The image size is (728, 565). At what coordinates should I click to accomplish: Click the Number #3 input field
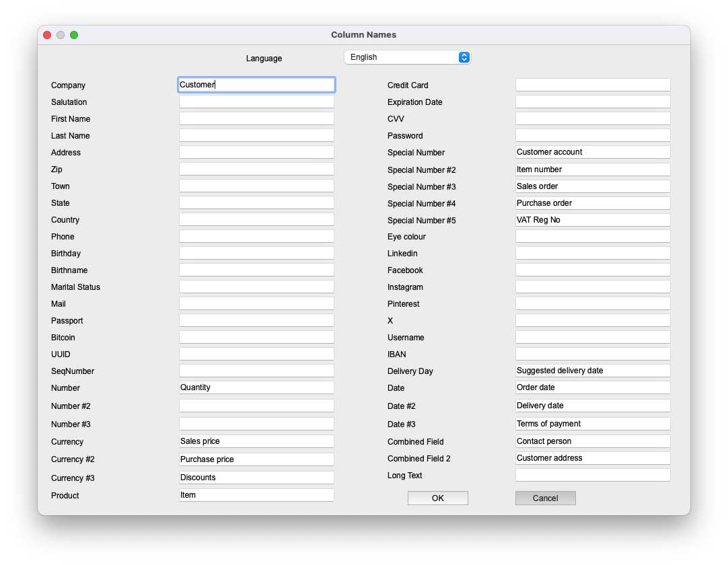pos(256,423)
